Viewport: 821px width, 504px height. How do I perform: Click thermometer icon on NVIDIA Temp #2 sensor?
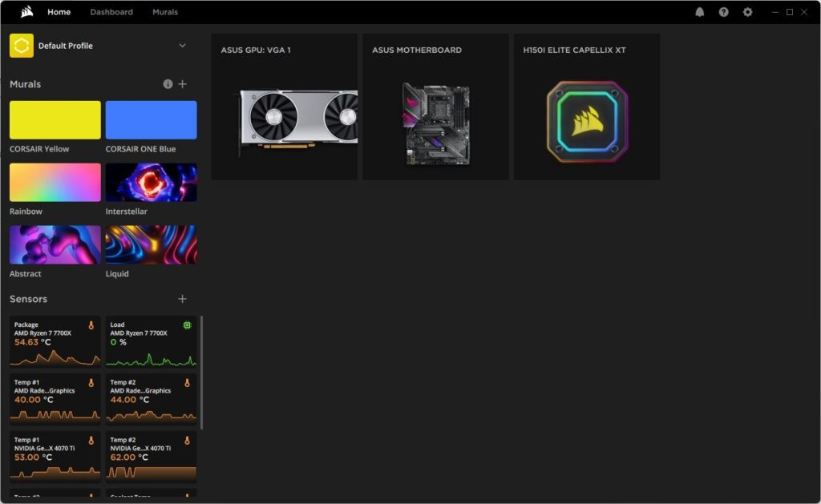(x=187, y=441)
